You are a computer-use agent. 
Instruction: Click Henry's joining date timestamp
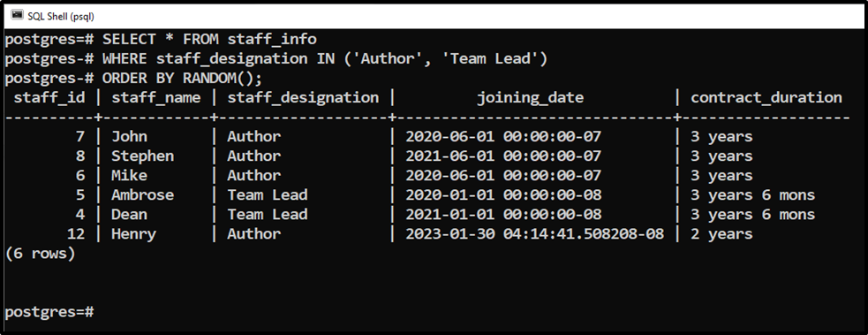(535, 233)
